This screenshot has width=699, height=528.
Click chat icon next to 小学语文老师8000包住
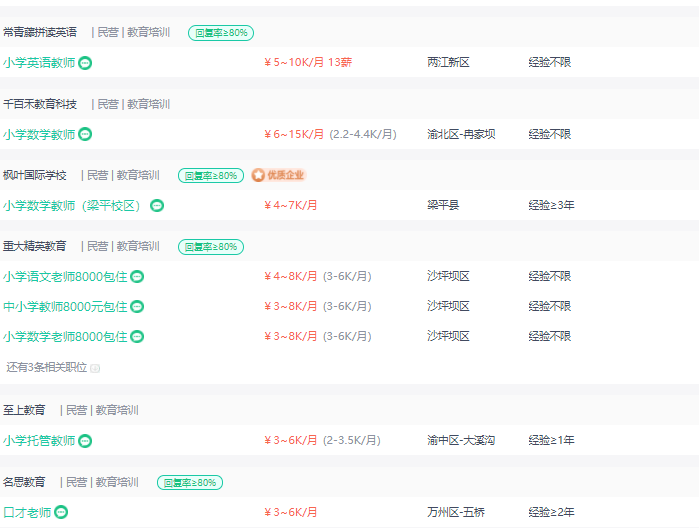pyautogui.click(x=137, y=277)
